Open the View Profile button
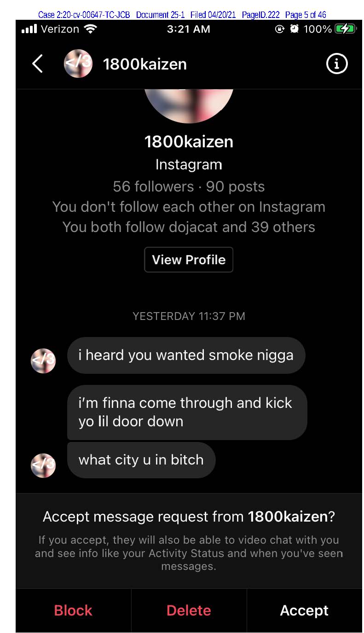The image size is (364, 633). 189,260
